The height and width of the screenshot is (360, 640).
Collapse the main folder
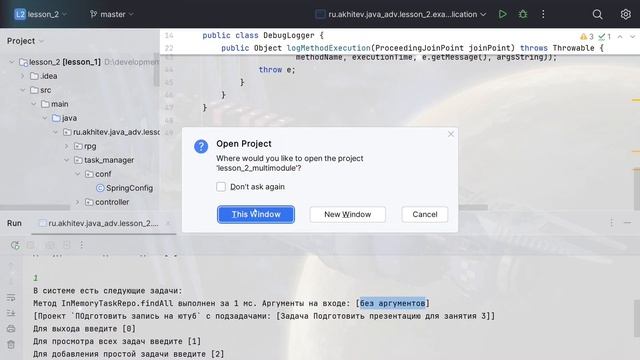tap(34, 104)
